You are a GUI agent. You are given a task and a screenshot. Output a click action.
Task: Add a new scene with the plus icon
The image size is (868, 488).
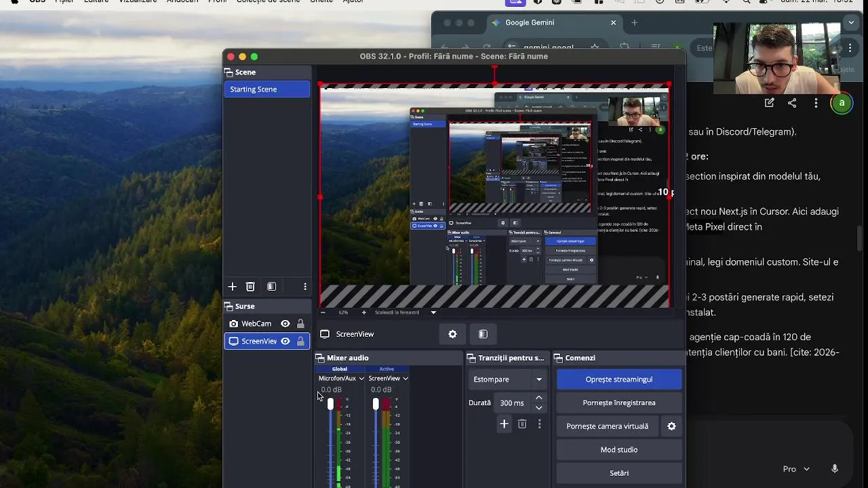pyautogui.click(x=233, y=287)
